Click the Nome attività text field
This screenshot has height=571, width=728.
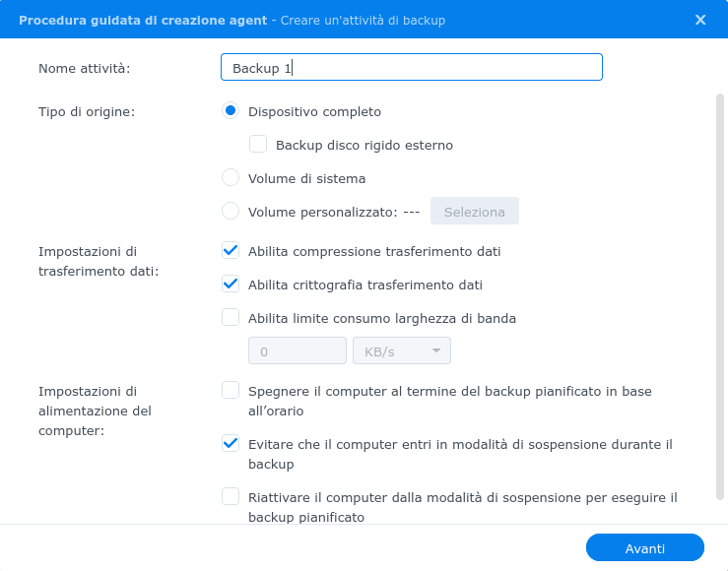412,67
